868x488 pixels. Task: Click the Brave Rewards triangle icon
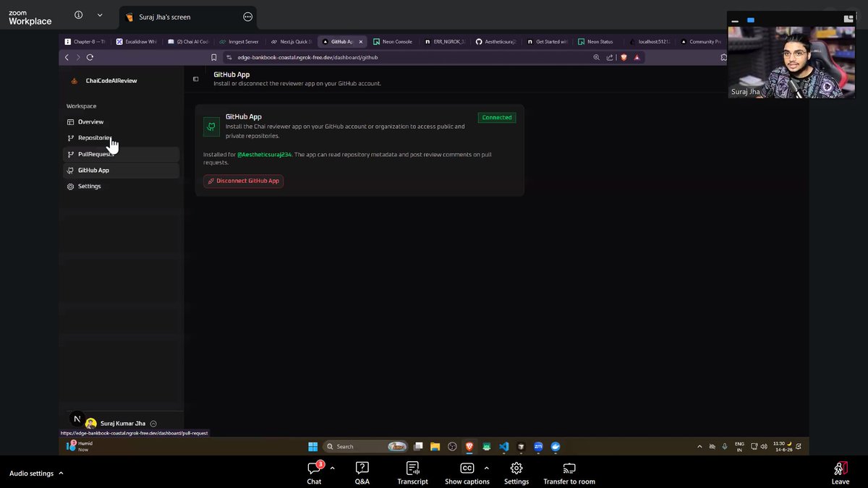(637, 57)
